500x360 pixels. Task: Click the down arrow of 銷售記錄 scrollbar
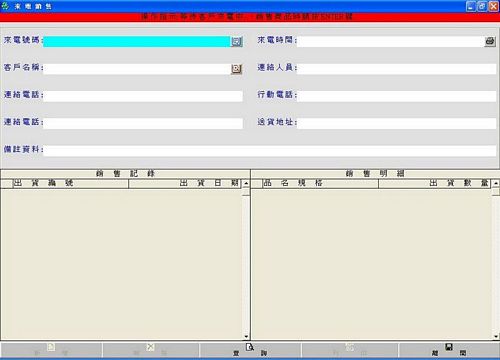tap(246, 336)
